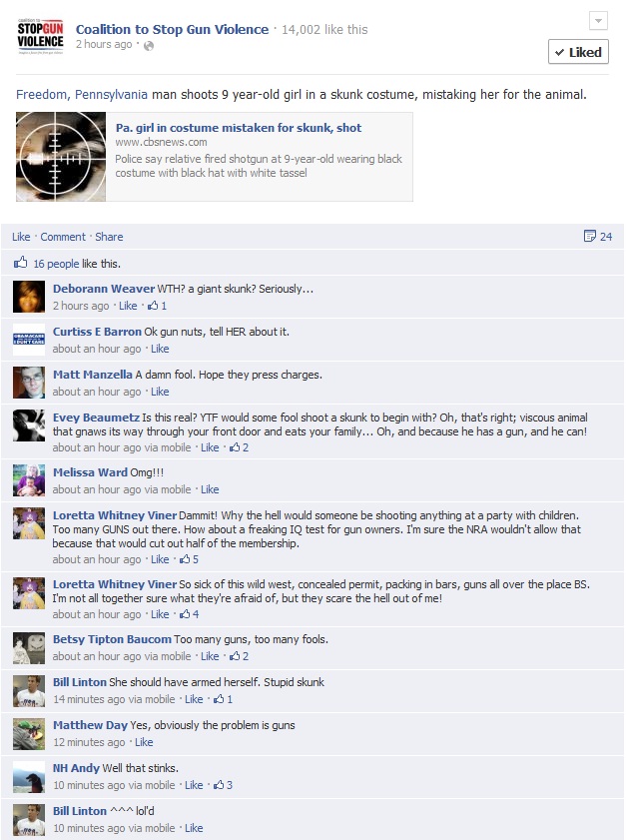Open Betsy Tipton Baucom's profile name
The height and width of the screenshot is (840, 626).
click(112, 639)
